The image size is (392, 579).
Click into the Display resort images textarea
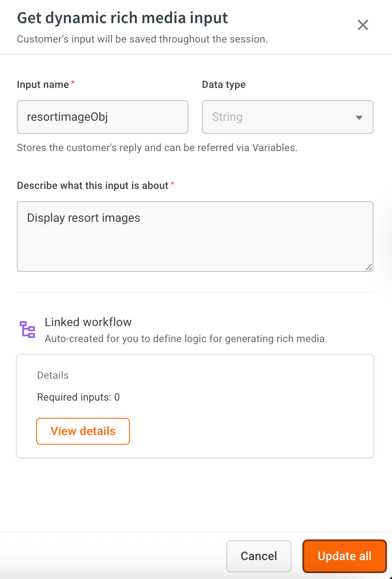click(195, 236)
